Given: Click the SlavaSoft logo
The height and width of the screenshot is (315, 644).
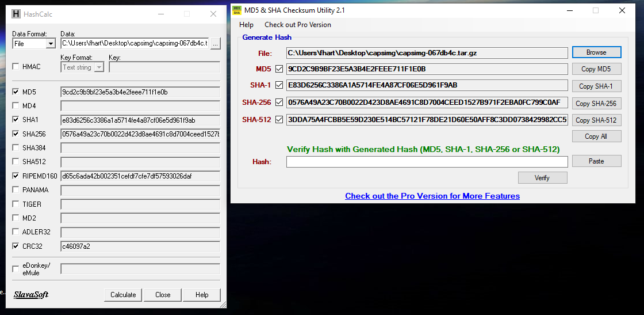Looking at the screenshot, I should coord(31,295).
